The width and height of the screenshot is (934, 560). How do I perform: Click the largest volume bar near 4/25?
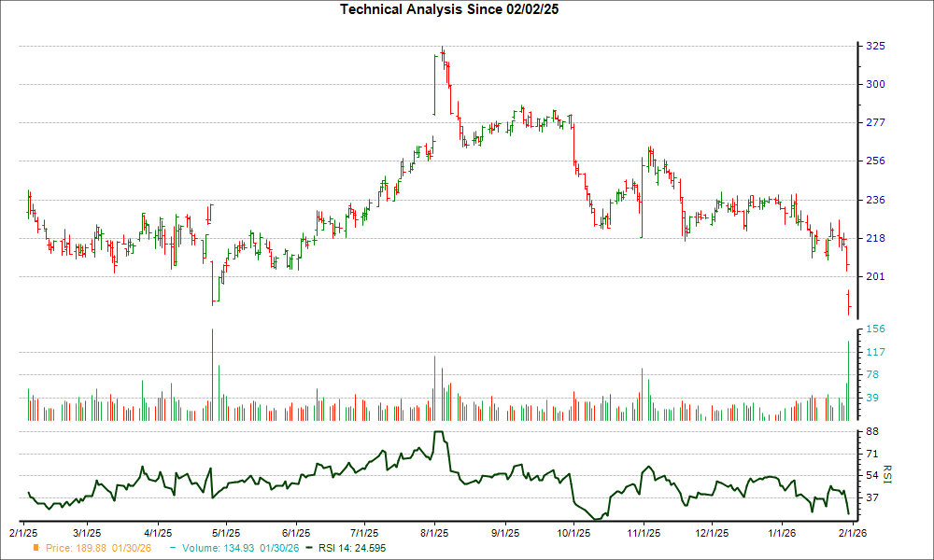212,373
